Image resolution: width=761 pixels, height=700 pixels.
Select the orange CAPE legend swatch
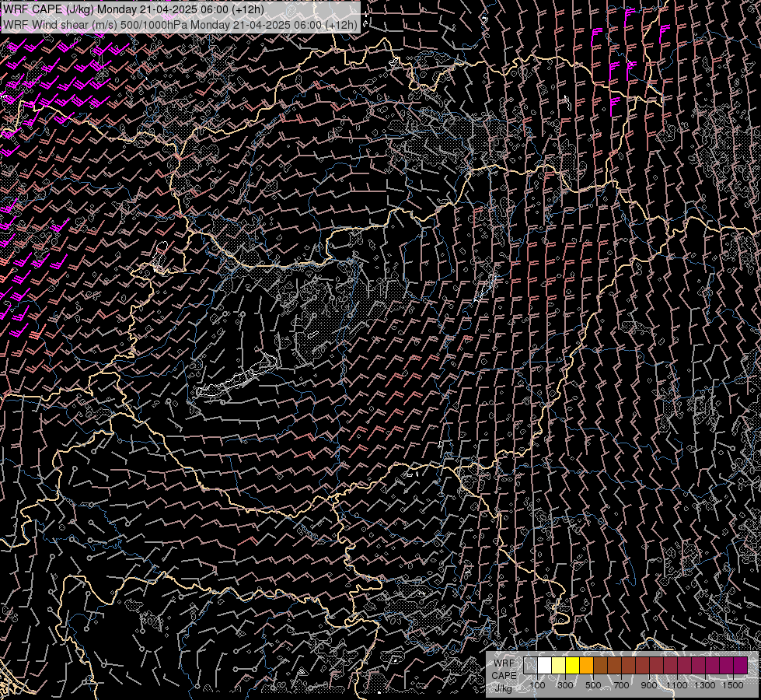click(x=586, y=665)
